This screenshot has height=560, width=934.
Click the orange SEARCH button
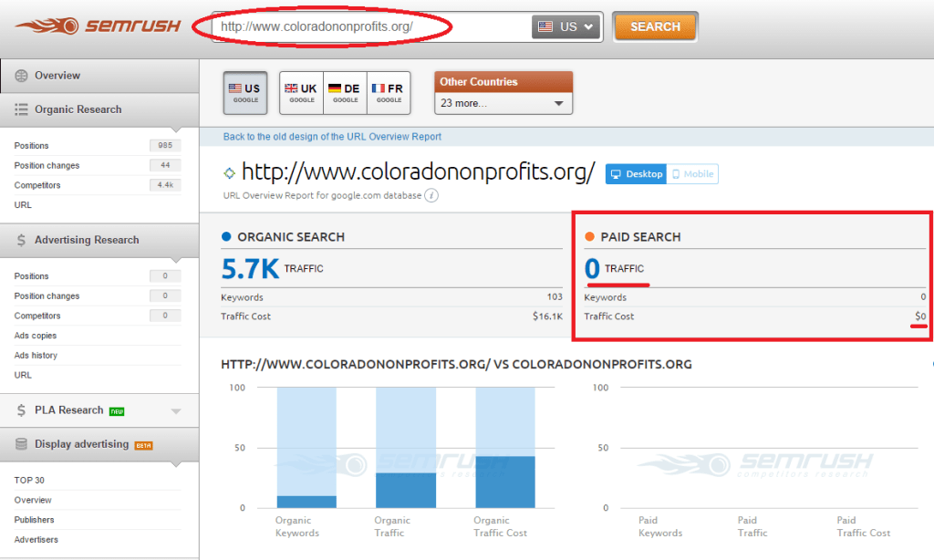tap(655, 26)
